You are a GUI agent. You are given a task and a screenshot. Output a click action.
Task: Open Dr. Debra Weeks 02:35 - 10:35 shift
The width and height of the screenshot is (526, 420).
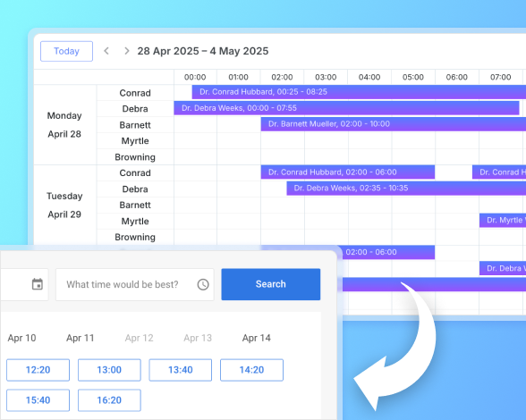tap(406, 188)
